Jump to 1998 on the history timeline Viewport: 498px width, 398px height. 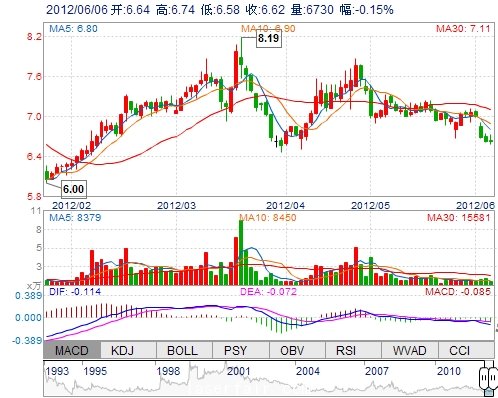coord(168,371)
